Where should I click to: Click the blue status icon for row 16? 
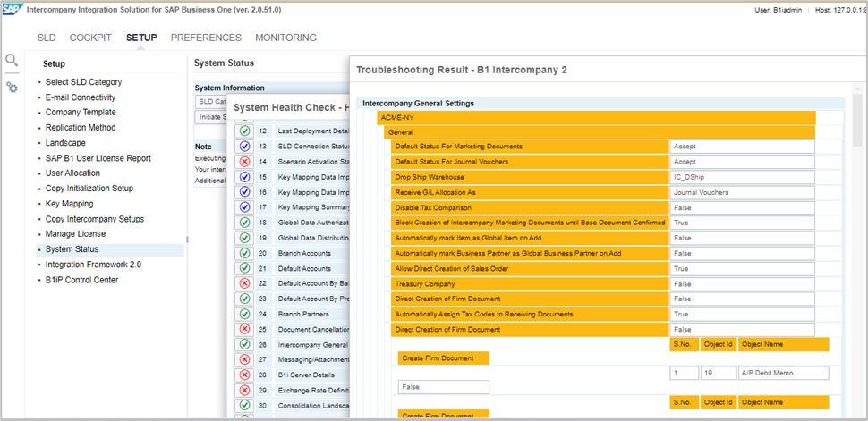click(x=244, y=192)
